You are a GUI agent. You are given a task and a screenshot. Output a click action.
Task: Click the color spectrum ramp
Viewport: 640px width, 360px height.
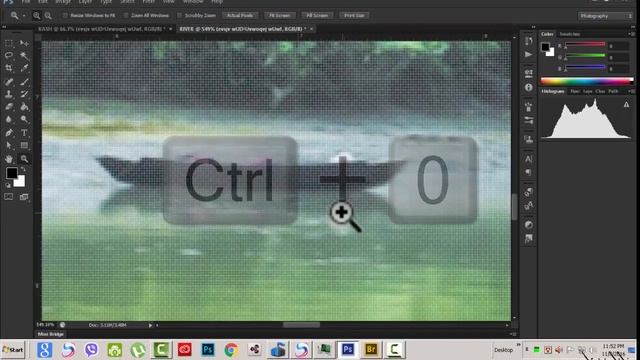[x=587, y=80]
